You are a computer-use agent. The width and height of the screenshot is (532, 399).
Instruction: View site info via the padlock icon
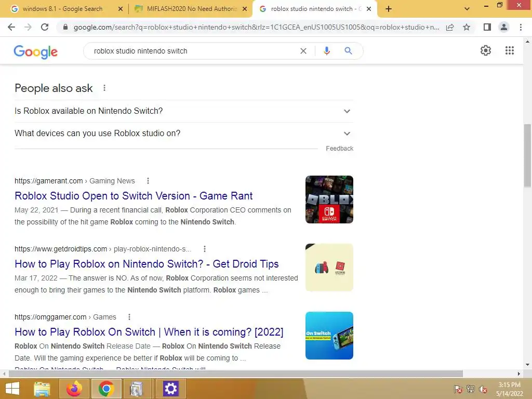(65, 27)
